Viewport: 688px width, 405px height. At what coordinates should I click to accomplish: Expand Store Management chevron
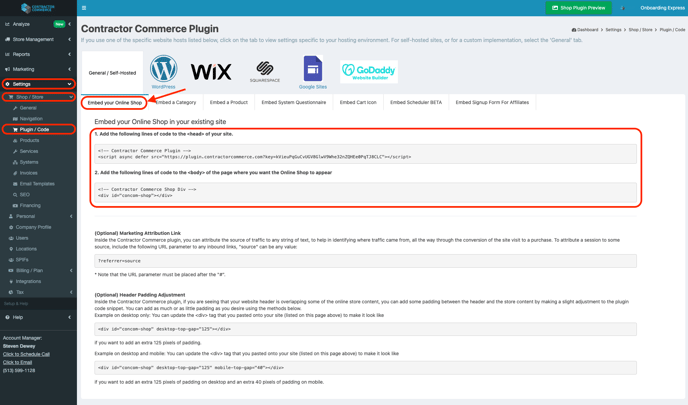tap(69, 39)
